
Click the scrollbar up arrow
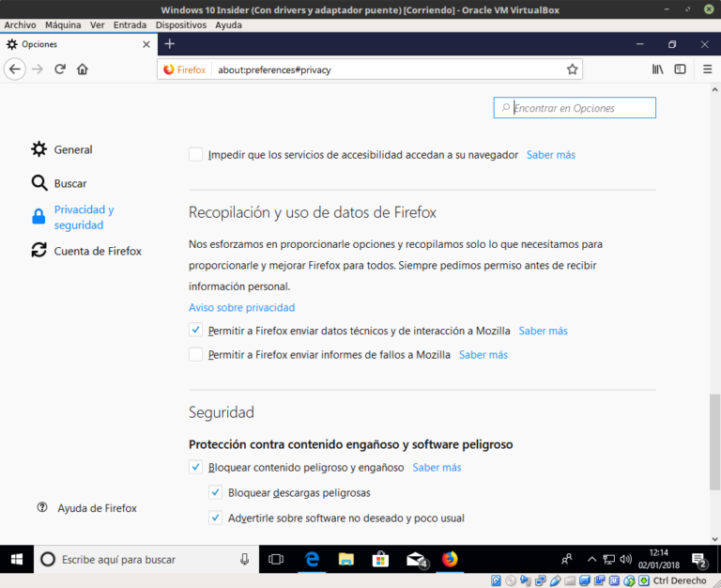[714, 90]
